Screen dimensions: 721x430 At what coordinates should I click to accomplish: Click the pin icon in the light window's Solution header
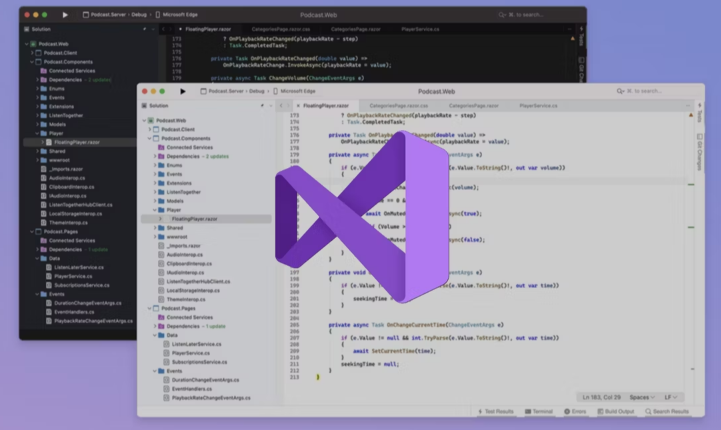tap(262, 106)
